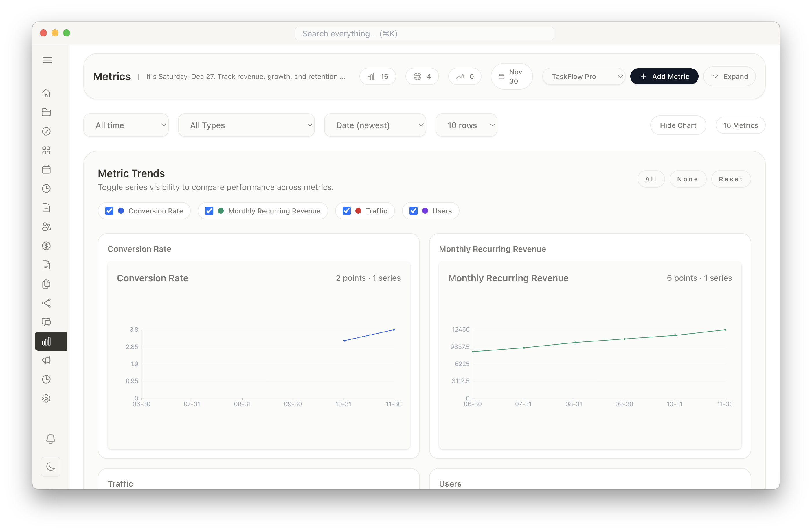Image resolution: width=812 pixels, height=532 pixels.
Task: Click the red Traffic color dot
Action: coord(358,211)
